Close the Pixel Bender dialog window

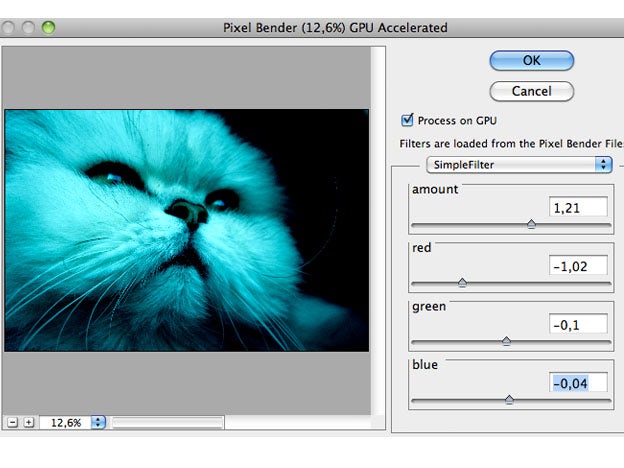pos(12,27)
